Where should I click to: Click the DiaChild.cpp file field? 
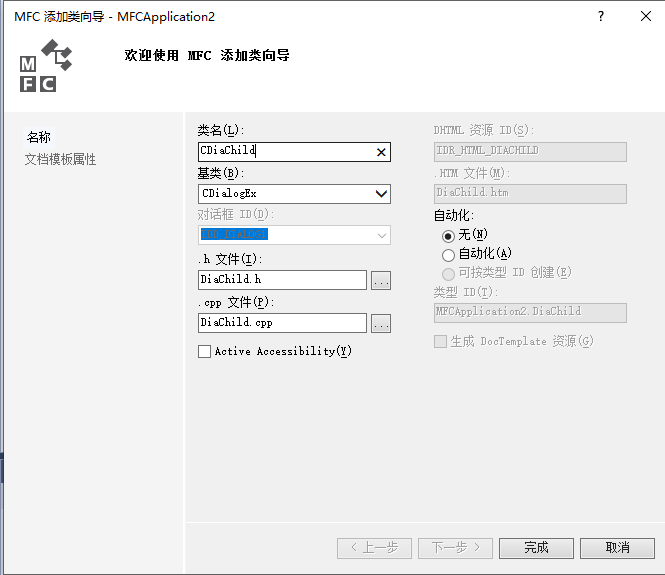[282, 323]
